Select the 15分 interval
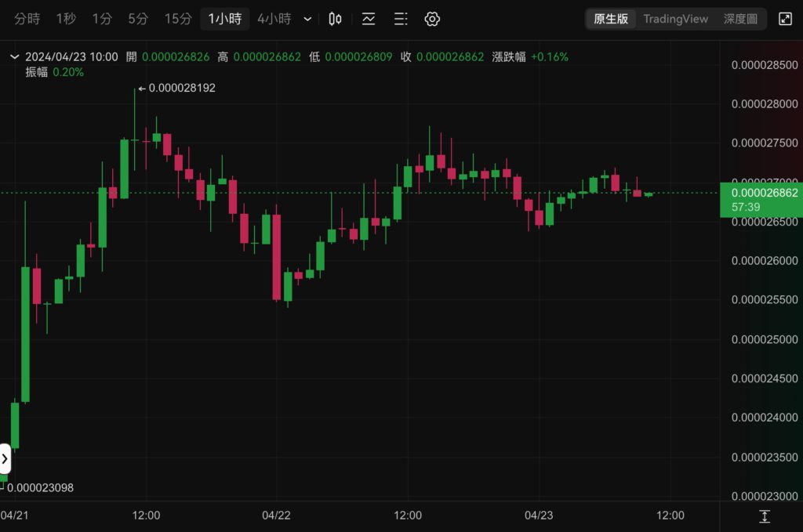Image resolution: width=803 pixels, height=532 pixels. tap(177, 19)
